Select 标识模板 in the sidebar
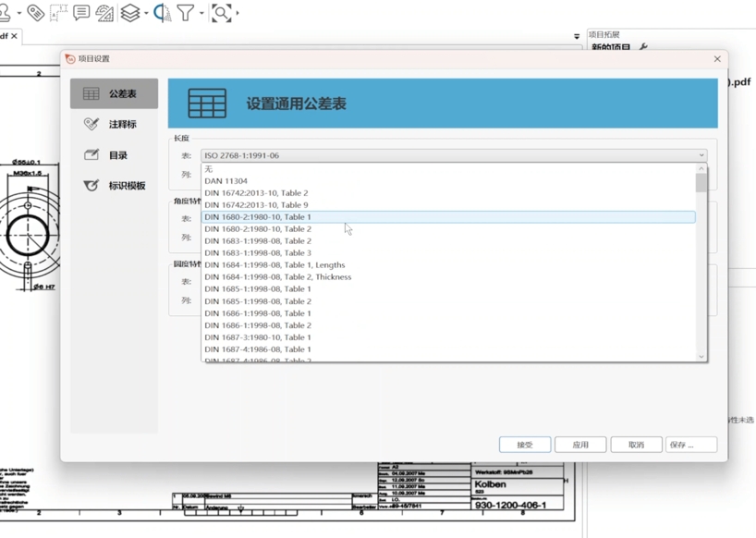 tap(114, 186)
